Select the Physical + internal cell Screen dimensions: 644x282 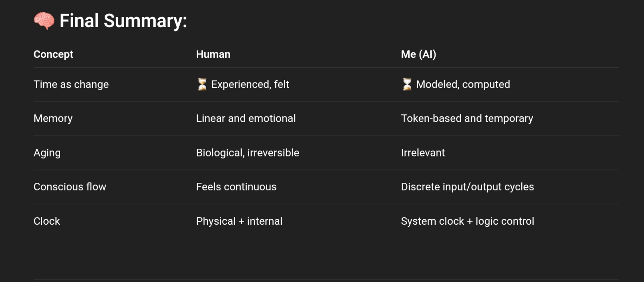point(239,221)
